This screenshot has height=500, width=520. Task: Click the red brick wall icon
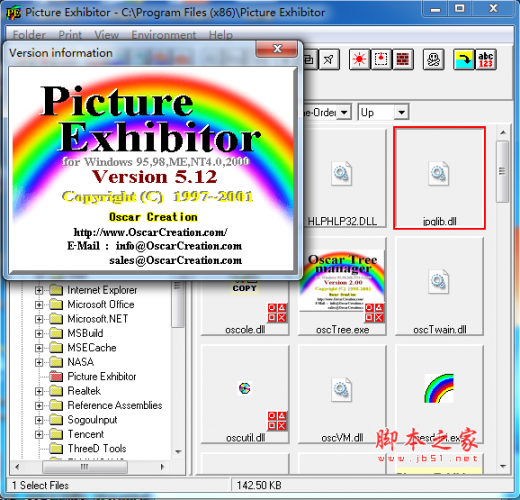(403, 60)
